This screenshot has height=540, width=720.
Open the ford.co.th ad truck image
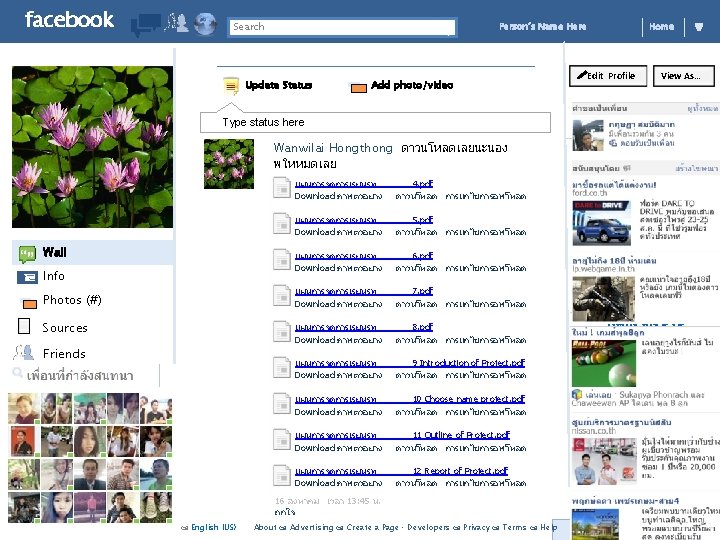[x=602, y=223]
